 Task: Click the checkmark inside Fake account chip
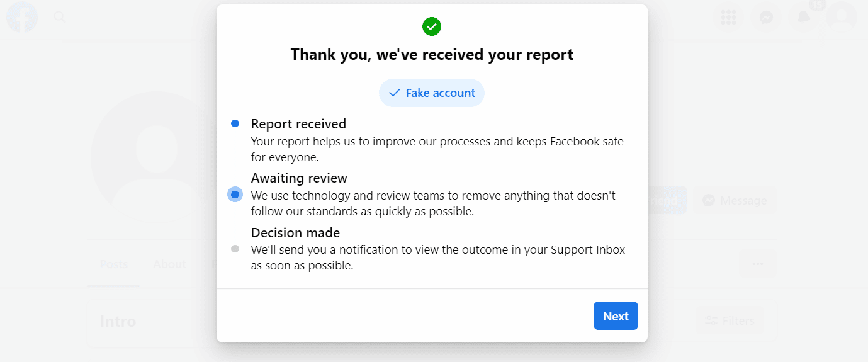coord(395,93)
